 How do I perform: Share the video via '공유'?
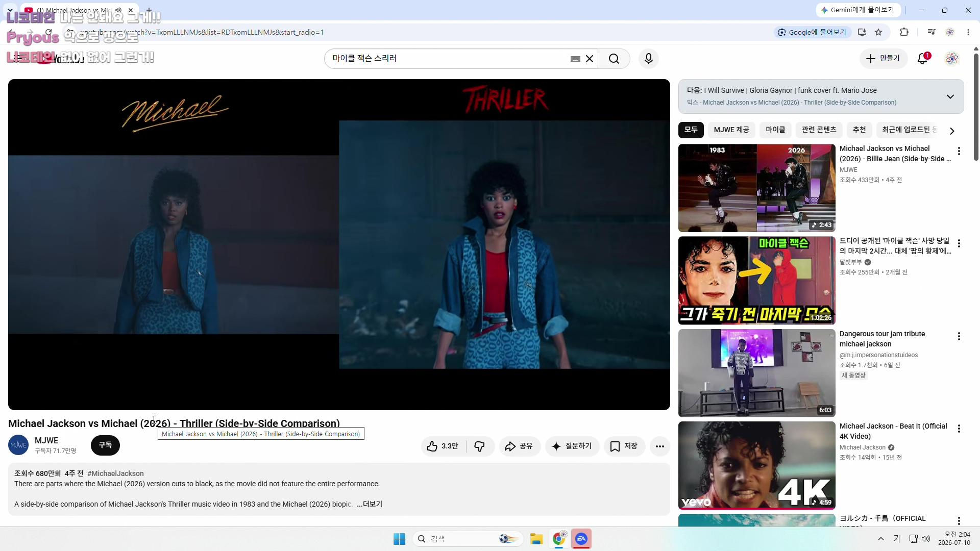click(520, 446)
